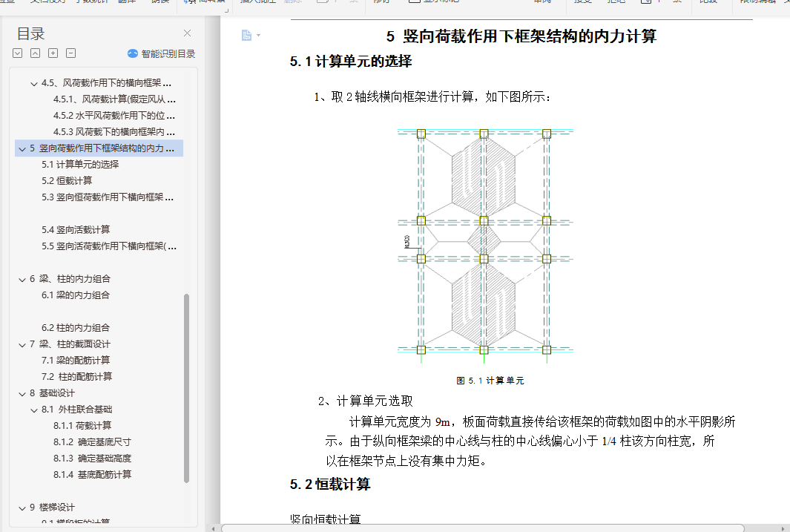Click the document horizontal scrollbar
Viewport: 790px width, 532px height.
[483, 528]
